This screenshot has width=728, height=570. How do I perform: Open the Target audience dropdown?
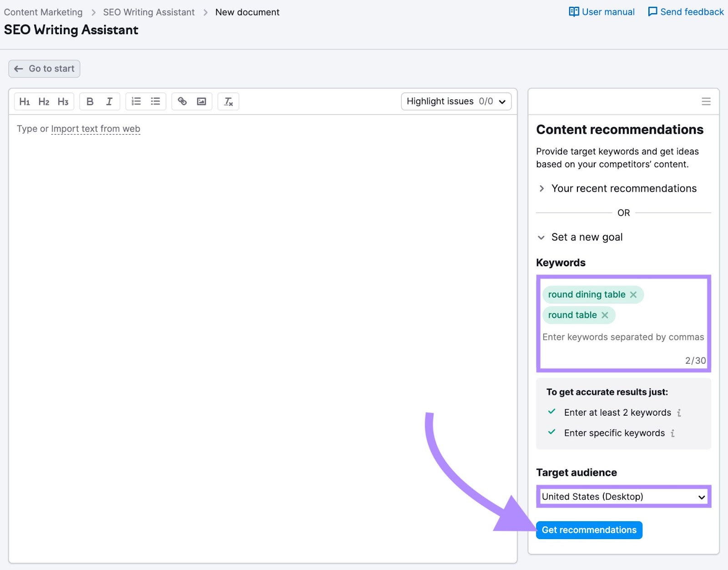tap(623, 496)
